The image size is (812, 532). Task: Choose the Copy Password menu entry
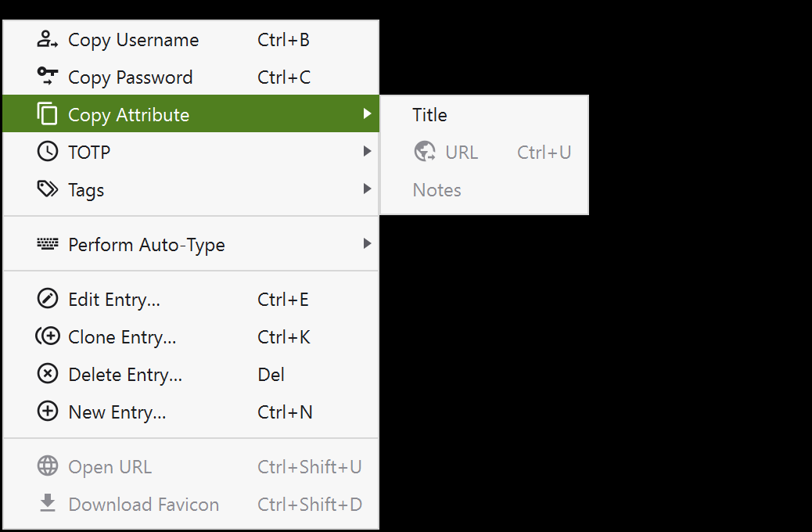pos(131,77)
